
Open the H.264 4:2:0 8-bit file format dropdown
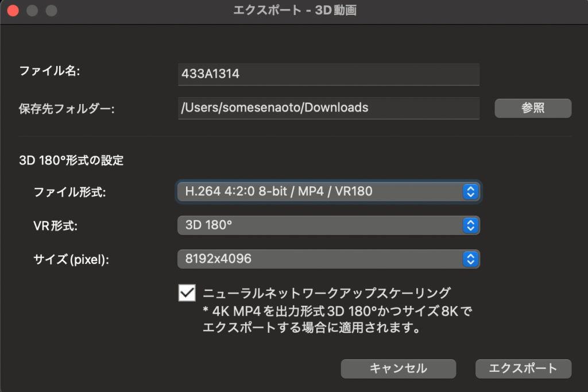click(322, 191)
